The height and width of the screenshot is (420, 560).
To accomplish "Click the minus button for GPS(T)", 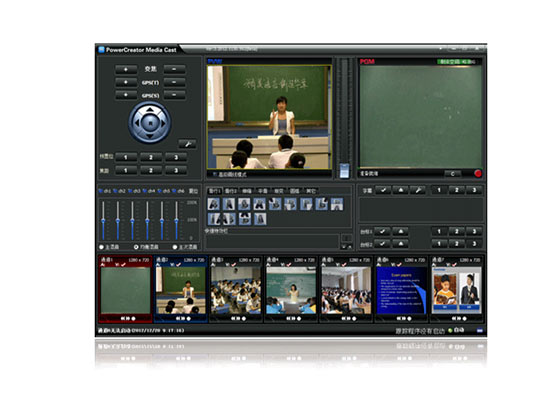I will [x=174, y=82].
